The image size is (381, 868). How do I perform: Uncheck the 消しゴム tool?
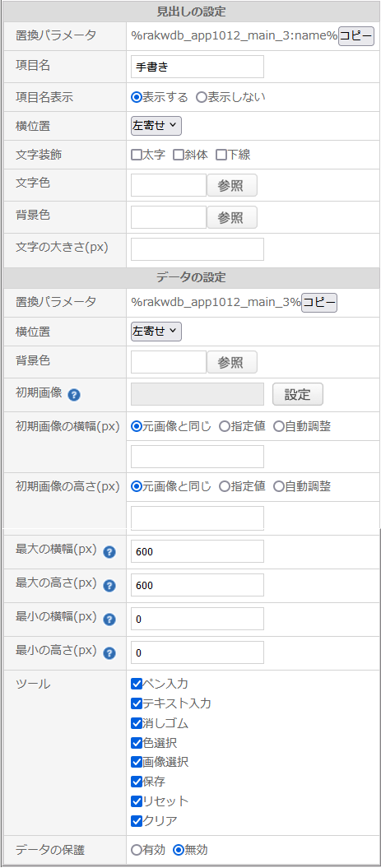[137, 723]
